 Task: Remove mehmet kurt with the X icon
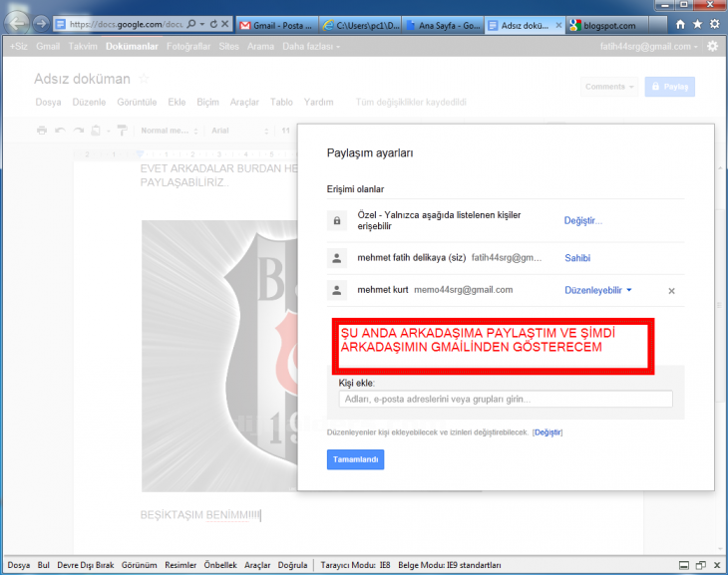pos(671,291)
